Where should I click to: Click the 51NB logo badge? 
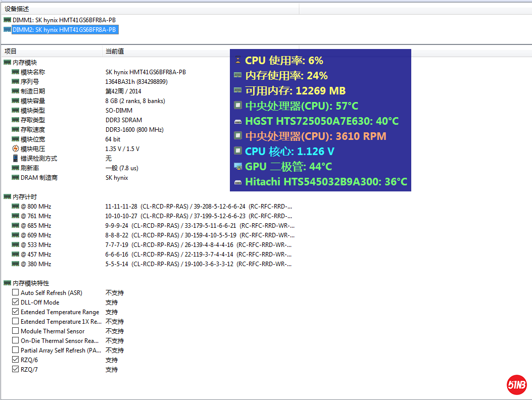point(516,385)
